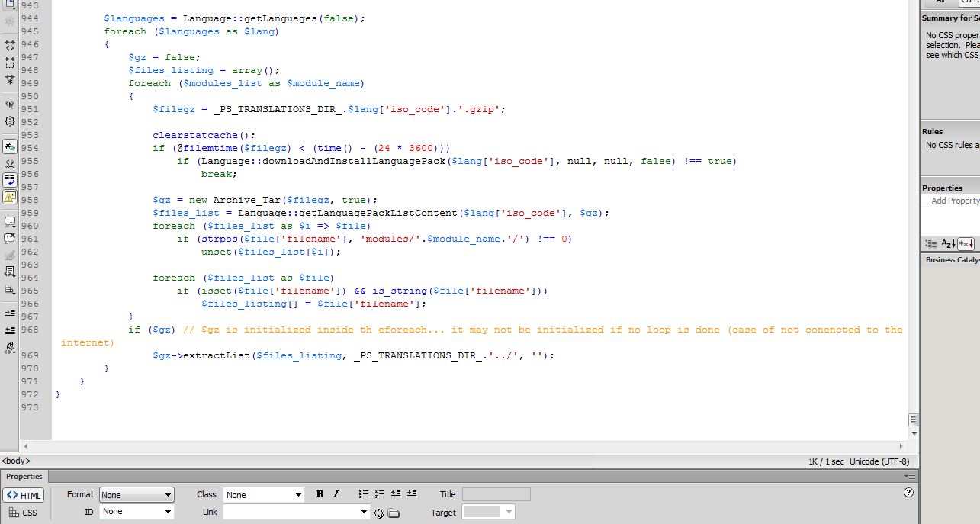Toggle the Line Numbers icon
The width and height of the screenshot is (980, 524).
coord(10,146)
